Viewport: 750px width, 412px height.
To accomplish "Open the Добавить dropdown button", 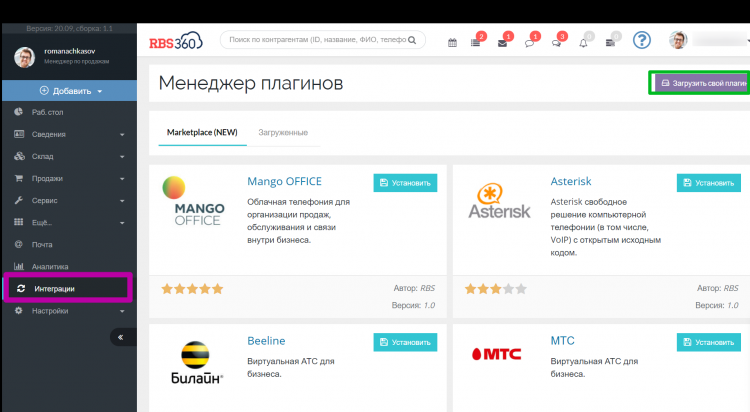I will (70, 91).
